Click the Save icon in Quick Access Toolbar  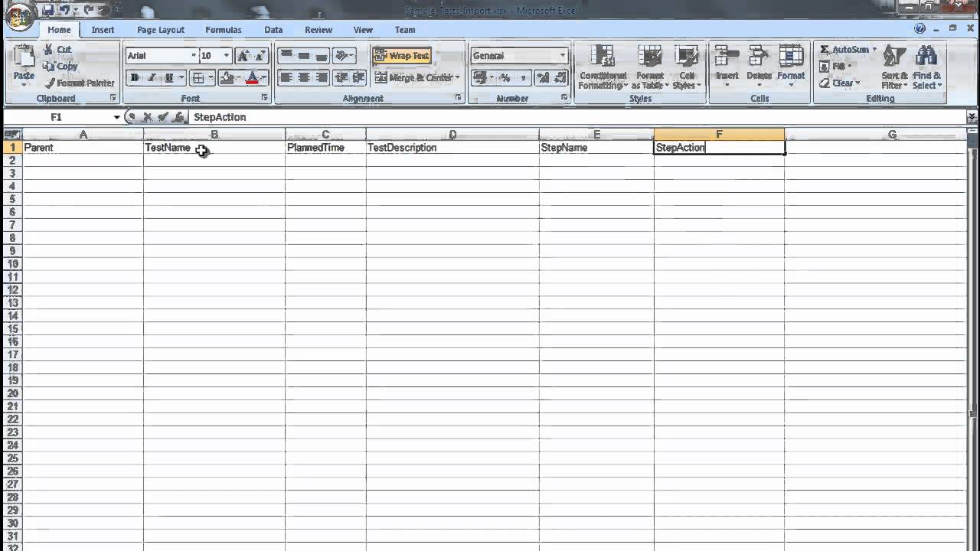click(47, 10)
